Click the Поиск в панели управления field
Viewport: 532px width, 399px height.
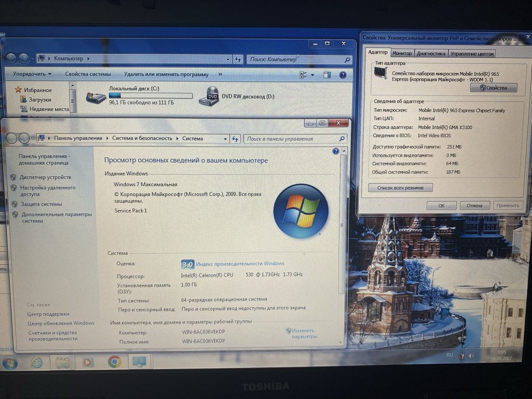point(295,139)
